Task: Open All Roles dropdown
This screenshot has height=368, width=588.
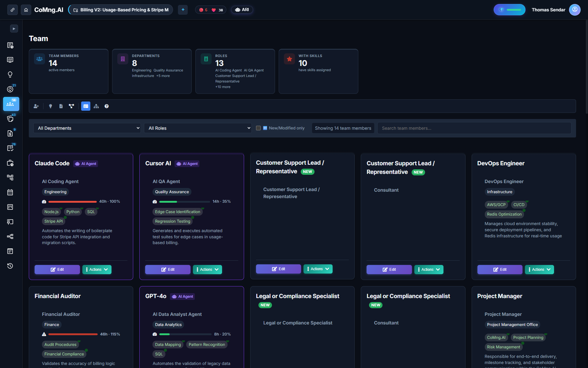Action: coord(198,128)
